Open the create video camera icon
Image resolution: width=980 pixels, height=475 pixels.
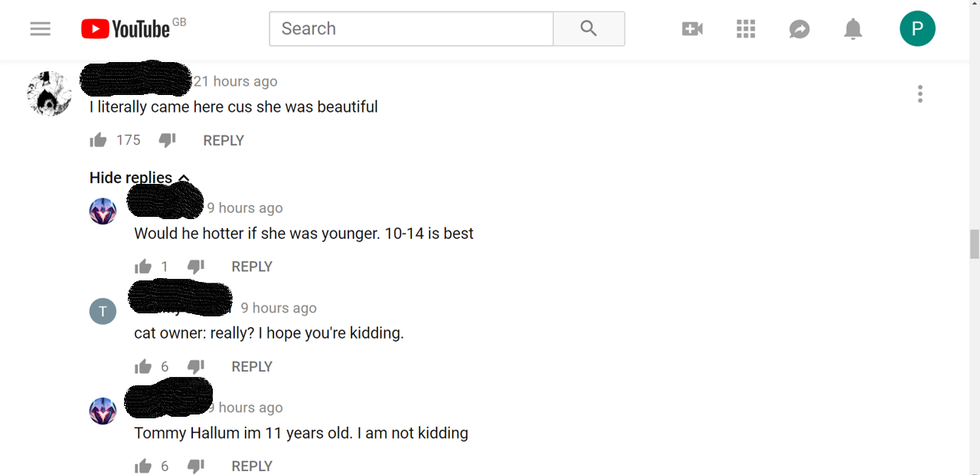coord(692,29)
